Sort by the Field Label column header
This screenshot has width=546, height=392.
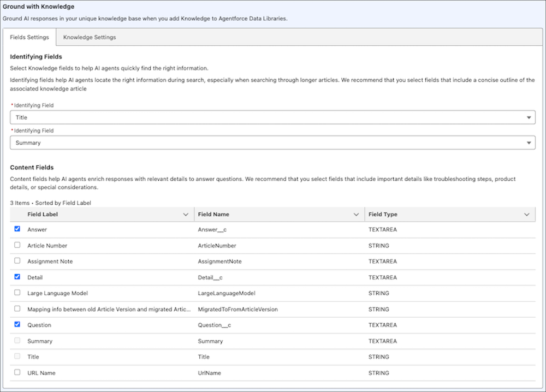pyautogui.click(x=43, y=215)
